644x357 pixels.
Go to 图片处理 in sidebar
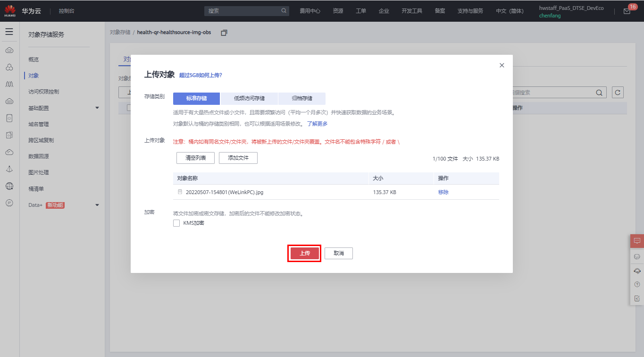click(x=39, y=172)
